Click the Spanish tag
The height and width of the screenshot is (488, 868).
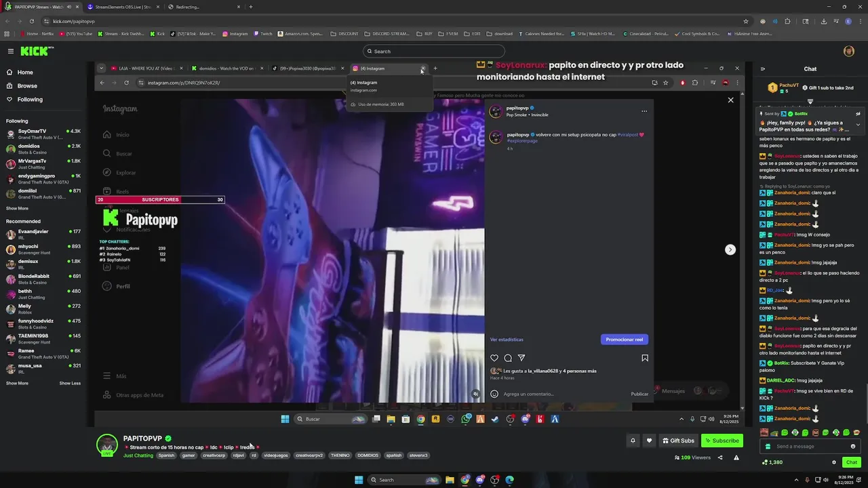(x=166, y=455)
